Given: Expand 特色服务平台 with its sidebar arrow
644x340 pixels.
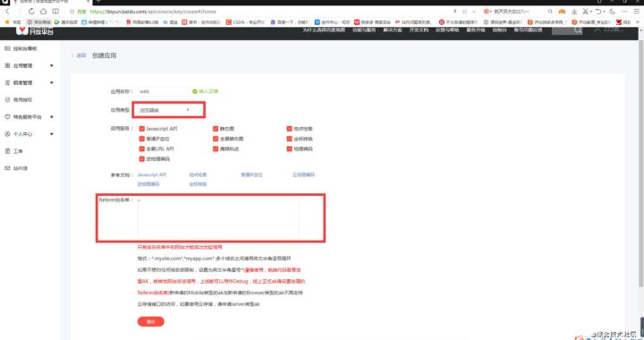Looking at the screenshot, I should pyautogui.click(x=52, y=117).
